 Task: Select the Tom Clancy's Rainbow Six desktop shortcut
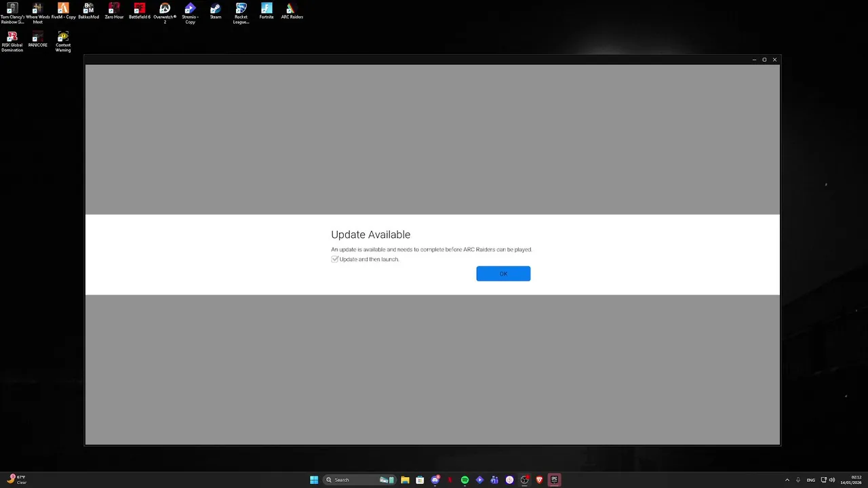point(12,14)
